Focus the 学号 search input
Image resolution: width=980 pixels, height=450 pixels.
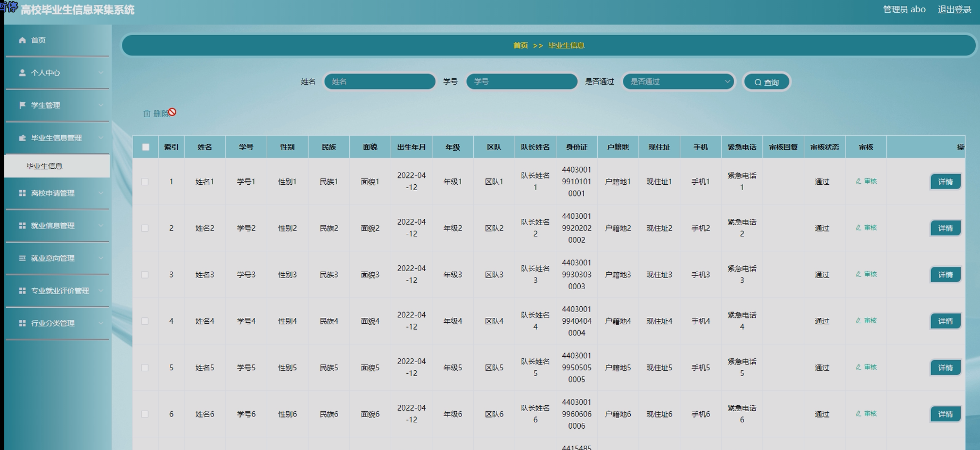point(522,81)
